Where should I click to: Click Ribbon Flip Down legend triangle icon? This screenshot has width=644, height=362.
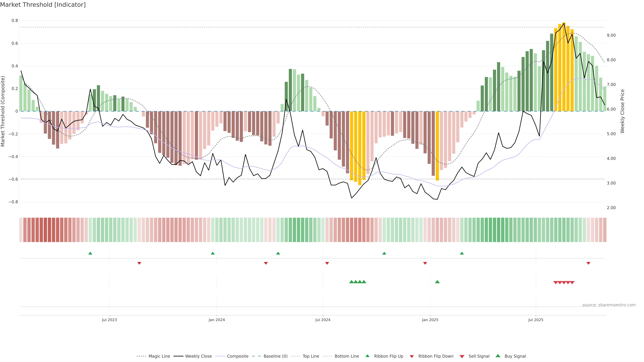412,356
